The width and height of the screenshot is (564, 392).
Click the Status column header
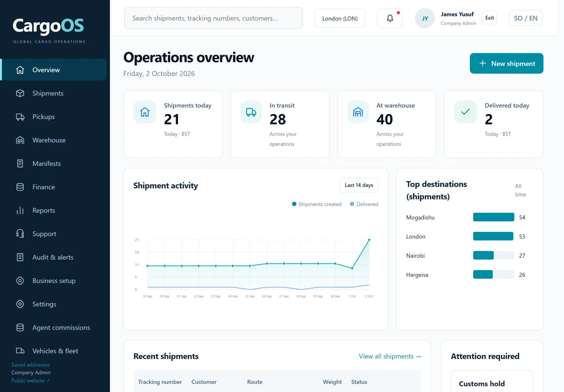click(x=359, y=382)
